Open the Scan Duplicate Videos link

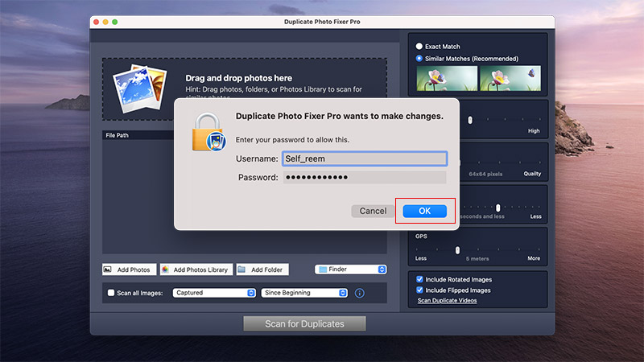(x=448, y=300)
